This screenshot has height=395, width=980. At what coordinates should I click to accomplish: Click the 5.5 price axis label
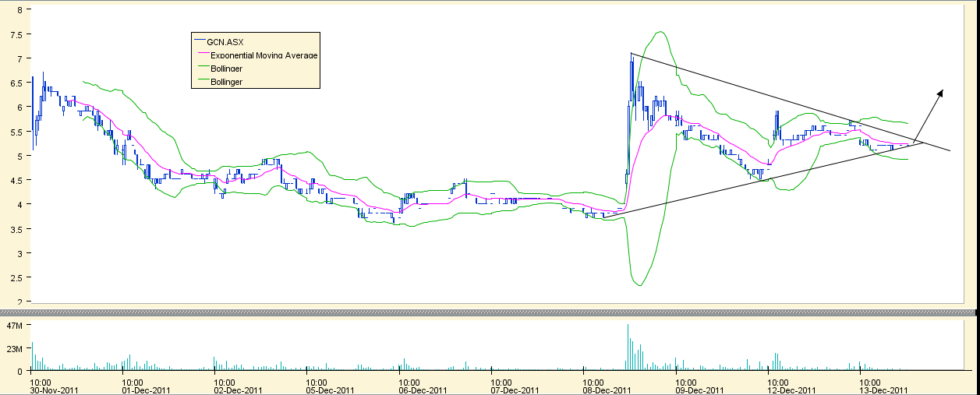pos(17,132)
